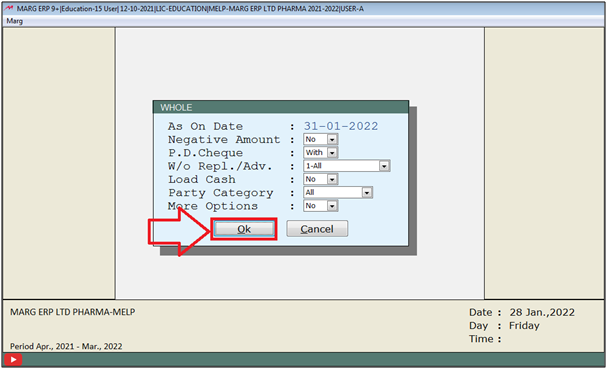Screen dimensions: 608x369
Task: Click the Load Cash label
Action: tap(202, 179)
